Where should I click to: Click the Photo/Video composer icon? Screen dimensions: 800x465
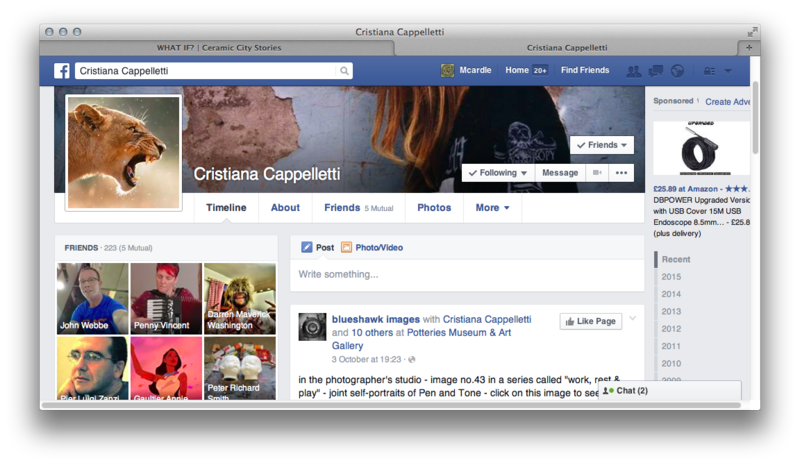click(346, 247)
